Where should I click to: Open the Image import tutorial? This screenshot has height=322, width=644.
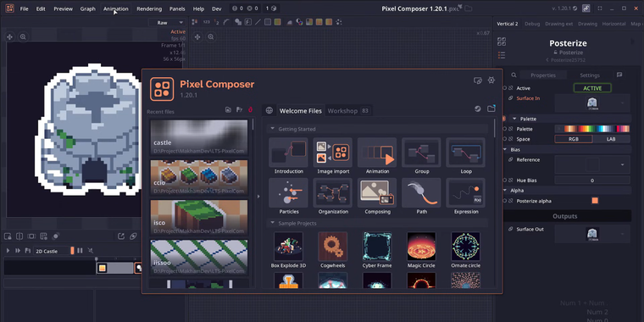(x=333, y=156)
